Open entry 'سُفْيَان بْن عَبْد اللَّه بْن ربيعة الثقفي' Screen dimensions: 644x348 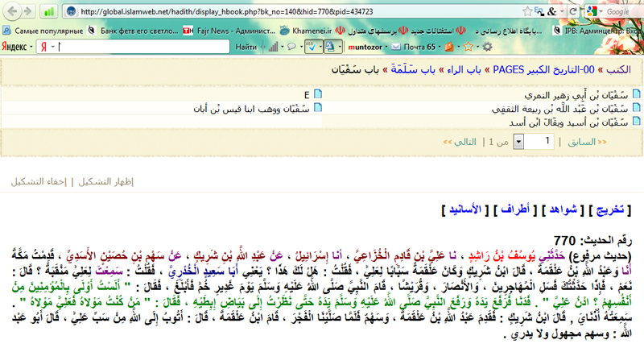click(x=559, y=109)
